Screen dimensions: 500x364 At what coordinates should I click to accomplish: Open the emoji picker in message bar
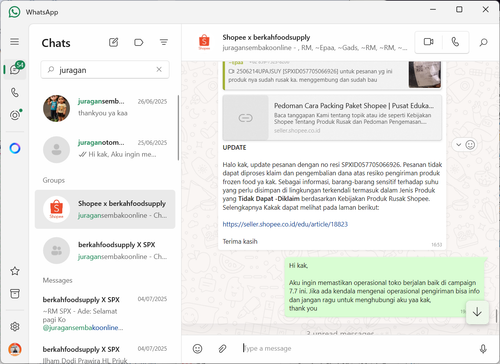(197, 349)
